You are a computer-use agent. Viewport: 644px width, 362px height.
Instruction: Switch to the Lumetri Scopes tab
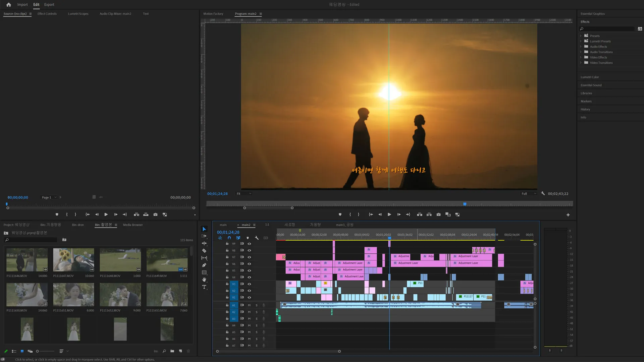[78, 14]
